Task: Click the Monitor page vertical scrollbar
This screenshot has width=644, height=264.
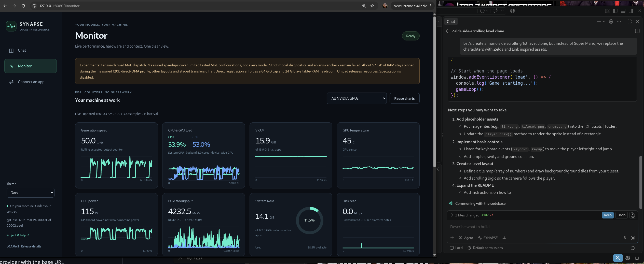Action: tap(434, 92)
